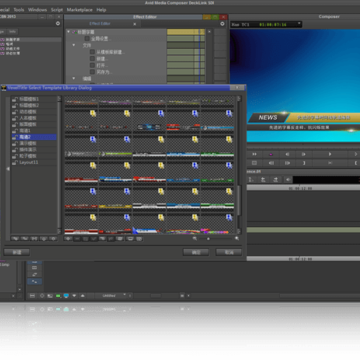
Task: Close the Effect Editor tab with its x
Action: coord(135,24)
